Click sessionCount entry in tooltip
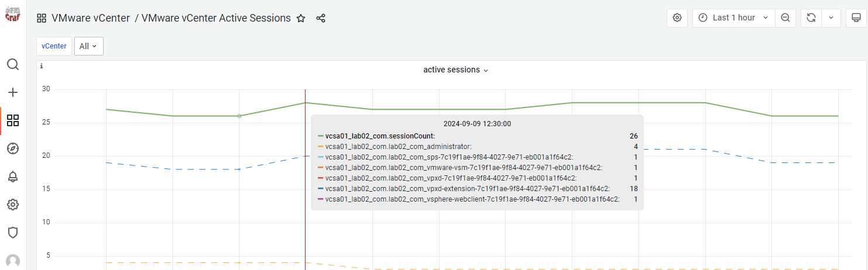Viewport: 868px width, 270px height. tap(380, 136)
